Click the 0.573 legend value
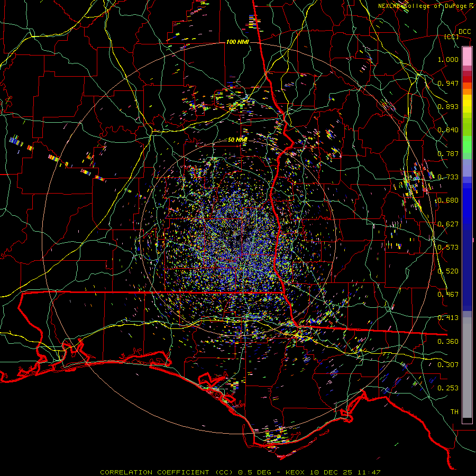 coord(448,248)
